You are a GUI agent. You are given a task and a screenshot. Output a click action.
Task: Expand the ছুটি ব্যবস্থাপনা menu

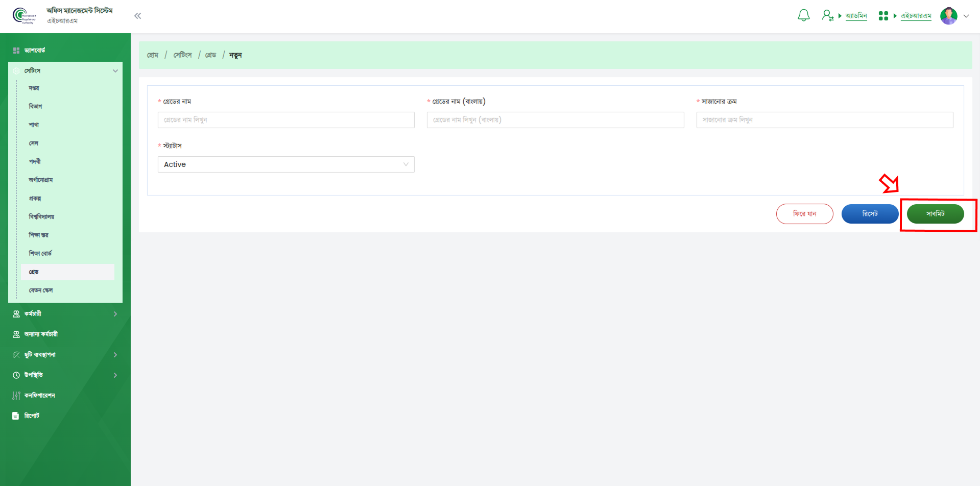pyautogui.click(x=115, y=355)
